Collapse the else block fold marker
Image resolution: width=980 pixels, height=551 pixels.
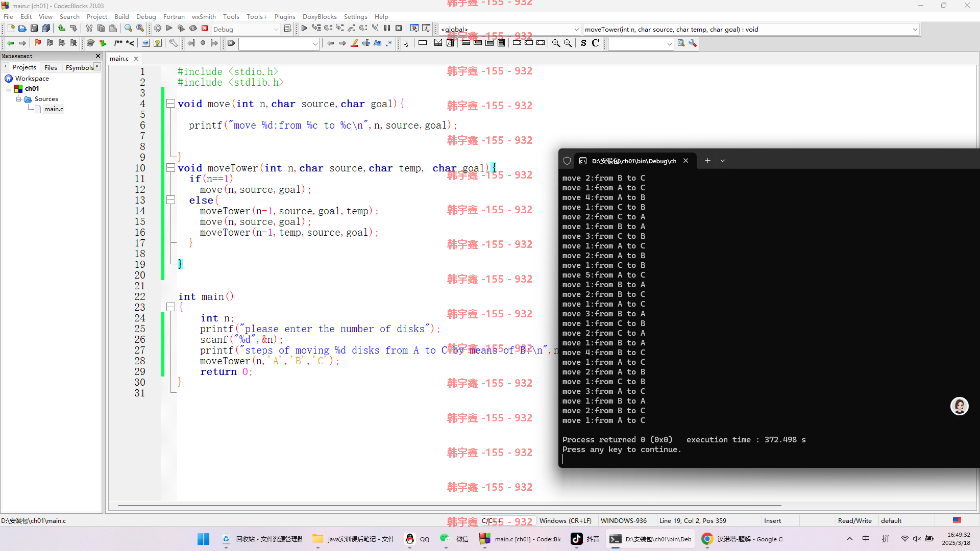171,200
